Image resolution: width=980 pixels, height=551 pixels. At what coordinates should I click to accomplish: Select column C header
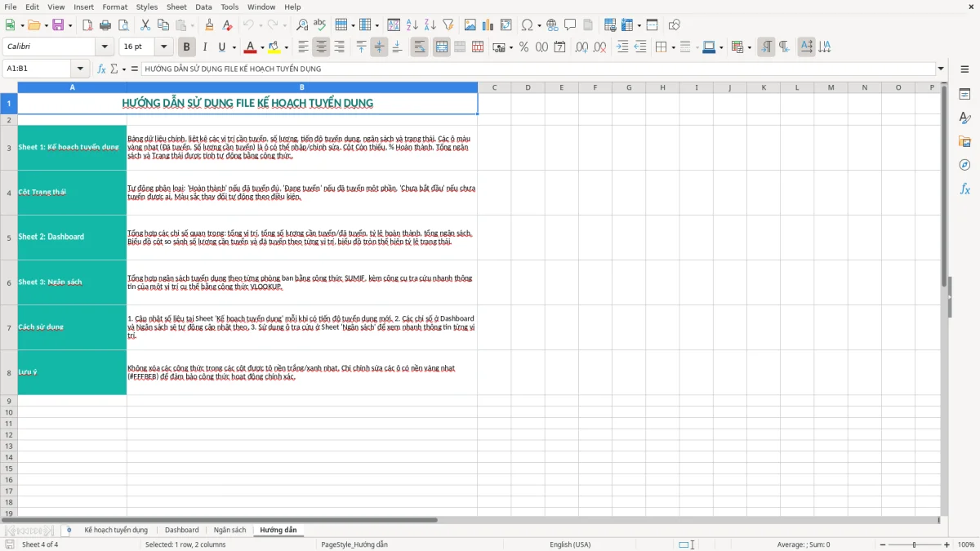click(x=494, y=87)
